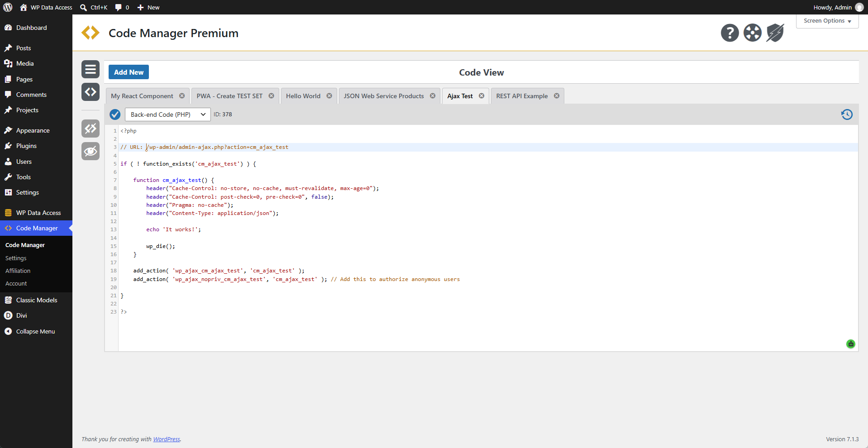
Task: Close the Ajax Test tab
Action: (x=482, y=96)
